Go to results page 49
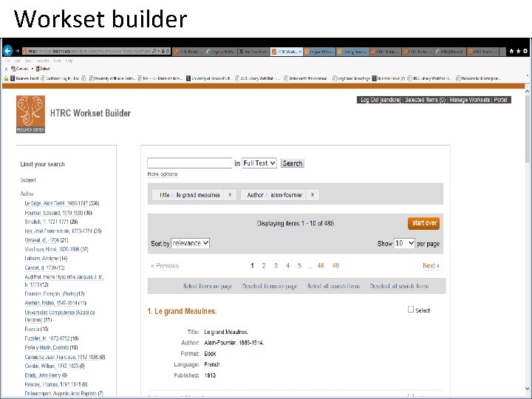Image resolution: width=532 pixels, height=399 pixels. pos(336,266)
